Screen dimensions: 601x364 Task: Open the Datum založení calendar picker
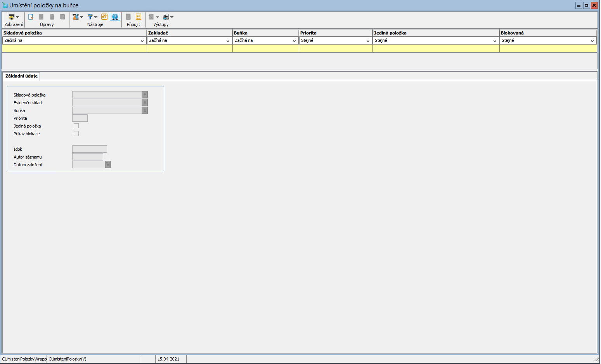pos(108,165)
